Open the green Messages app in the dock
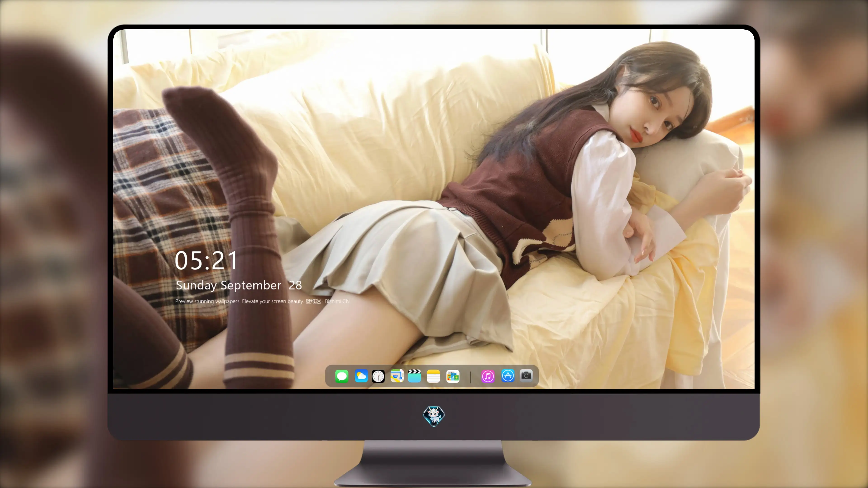 342,376
